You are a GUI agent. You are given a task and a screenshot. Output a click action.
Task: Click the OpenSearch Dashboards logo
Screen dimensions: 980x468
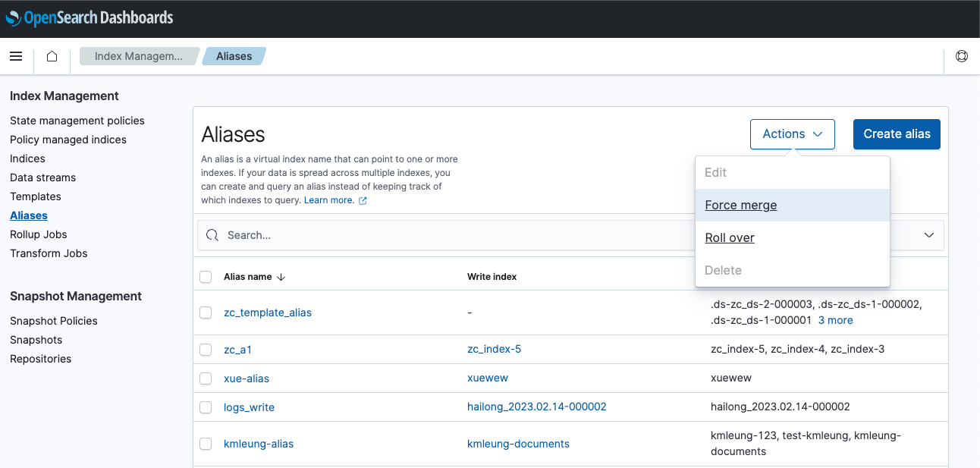[89, 17]
